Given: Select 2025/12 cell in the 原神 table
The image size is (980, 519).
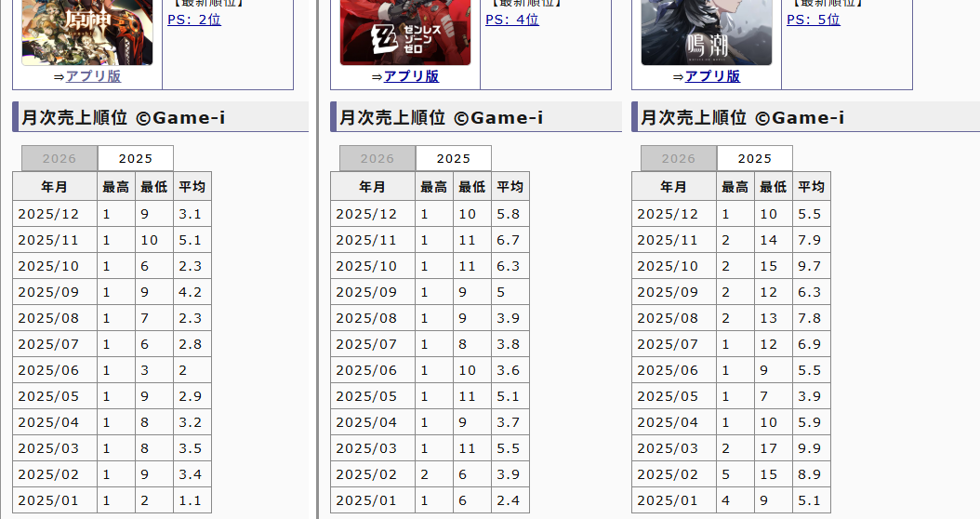Looking at the screenshot, I should tap(55, 214).
